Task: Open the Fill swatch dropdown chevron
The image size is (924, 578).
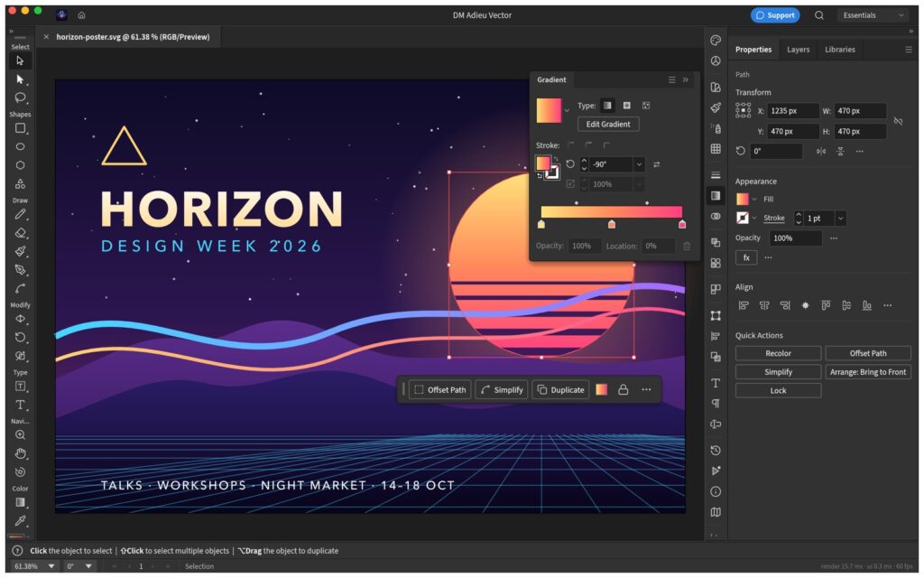Action: [753, 200]
